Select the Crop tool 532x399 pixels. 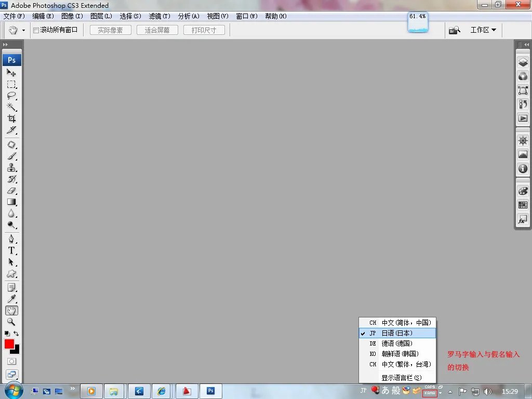11,118
